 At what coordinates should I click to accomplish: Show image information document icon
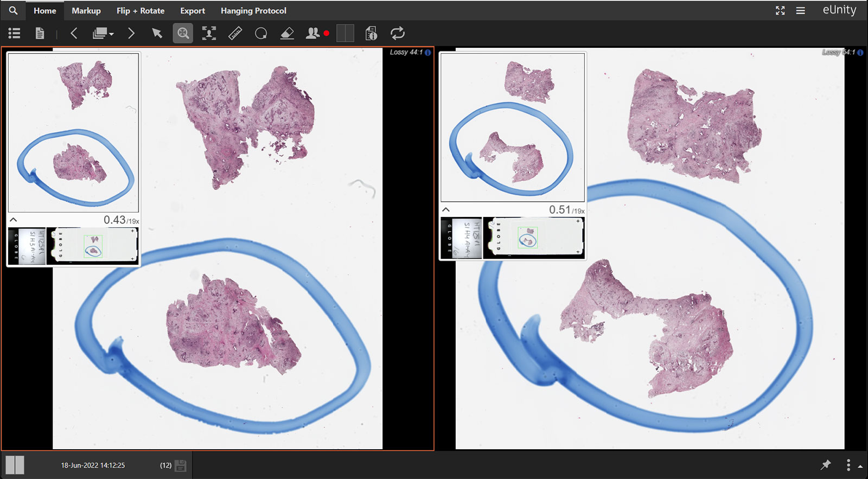[371, 34]
